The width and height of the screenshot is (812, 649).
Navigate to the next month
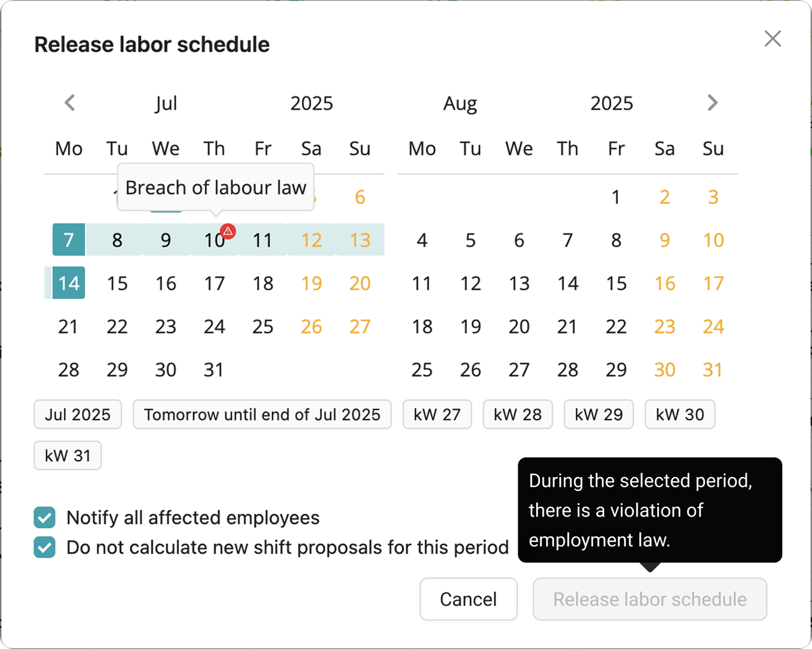[712, 102]
